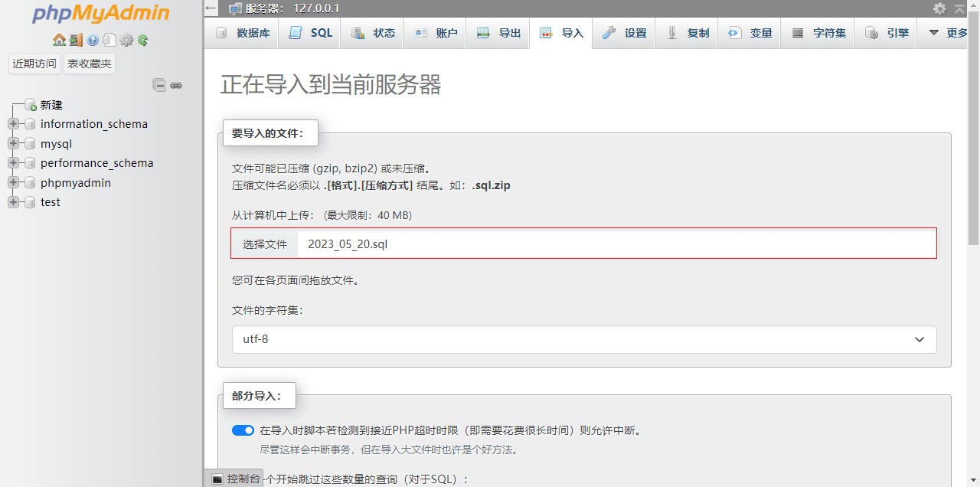
Task: Expand the performance_schema tree node
Action: 13,163
